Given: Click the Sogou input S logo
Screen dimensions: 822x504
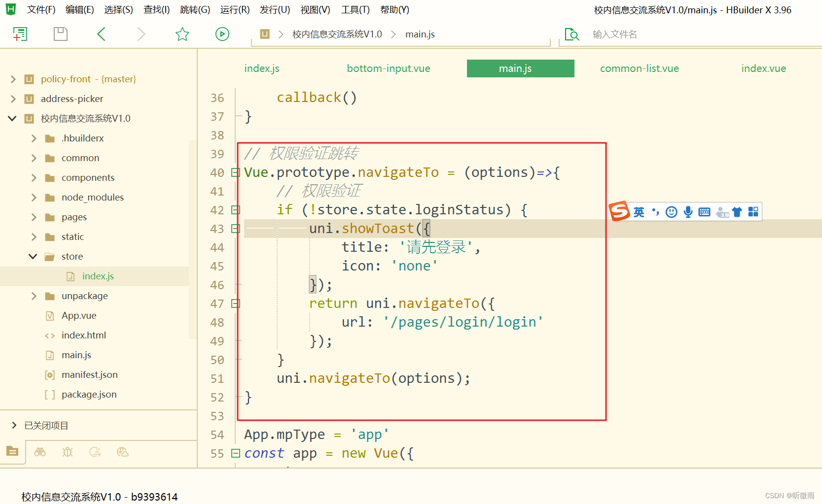Looking at the screenshot, I should click(x=620, y=211).
